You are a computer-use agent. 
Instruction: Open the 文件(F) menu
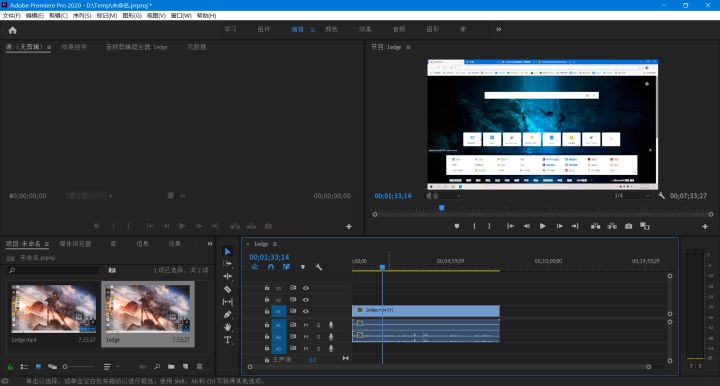11,16
